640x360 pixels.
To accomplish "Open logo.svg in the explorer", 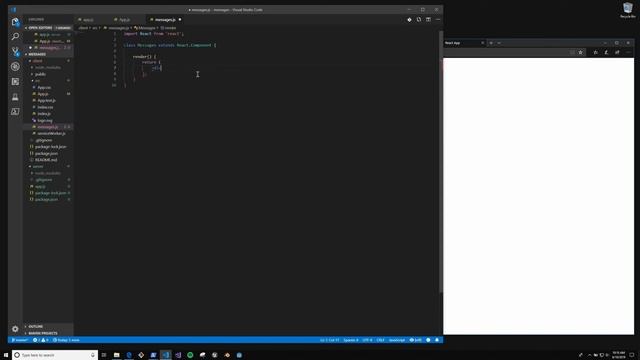I will click(x=44, y=120).
